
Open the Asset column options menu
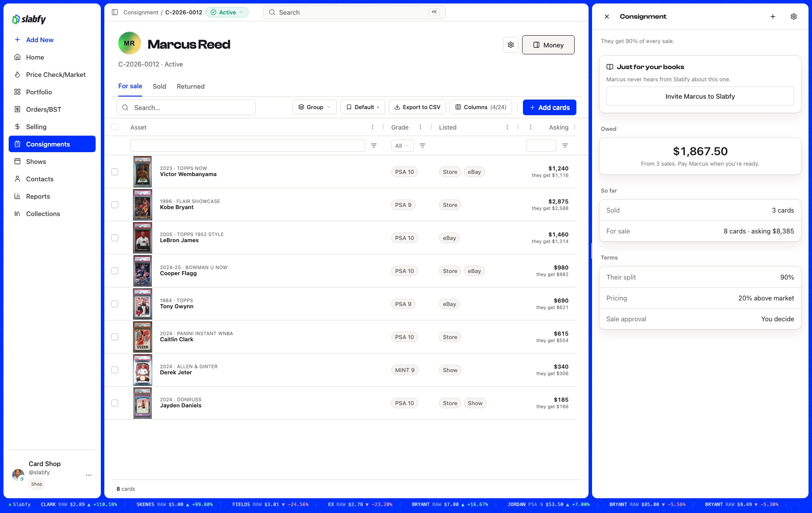[x=373, y=127]
